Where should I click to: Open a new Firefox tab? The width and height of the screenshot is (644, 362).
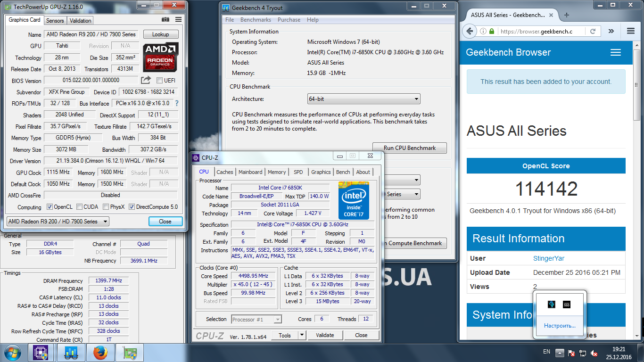coord(567,15)
